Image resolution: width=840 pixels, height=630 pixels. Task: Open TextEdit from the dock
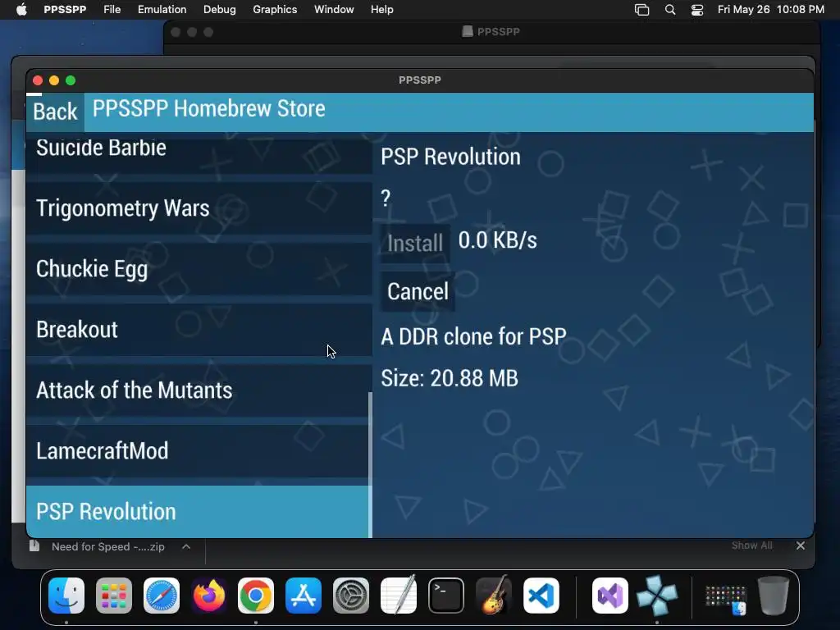tap(399, 596)
